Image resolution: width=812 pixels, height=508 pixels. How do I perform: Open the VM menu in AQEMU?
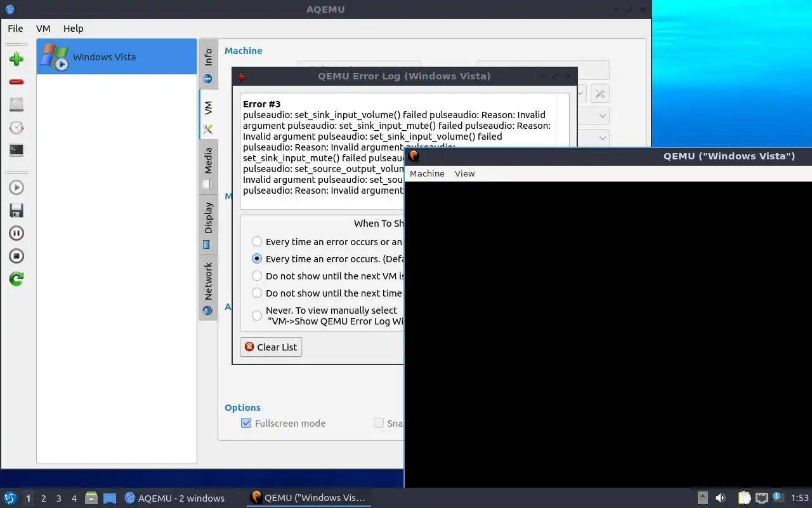[x=43, y=29]
